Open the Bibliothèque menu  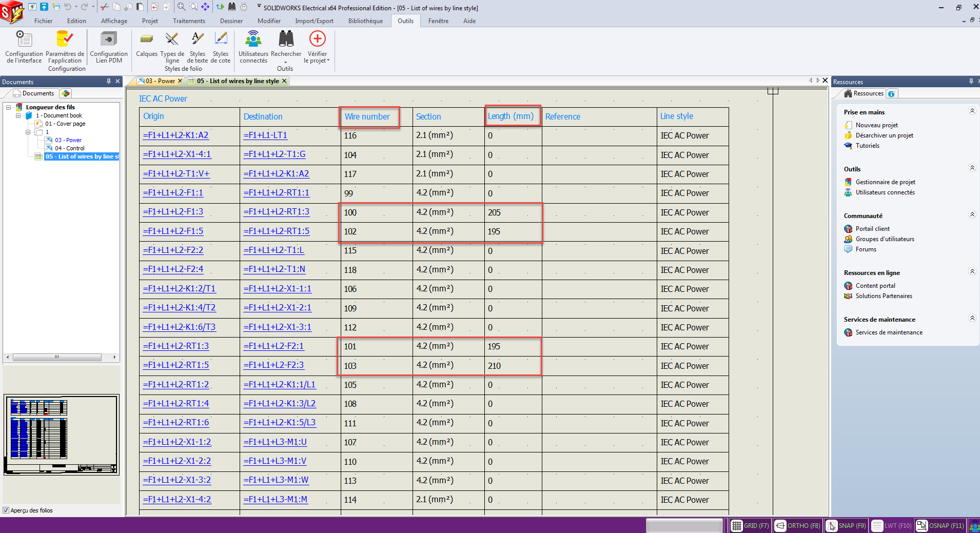(365, 21)
